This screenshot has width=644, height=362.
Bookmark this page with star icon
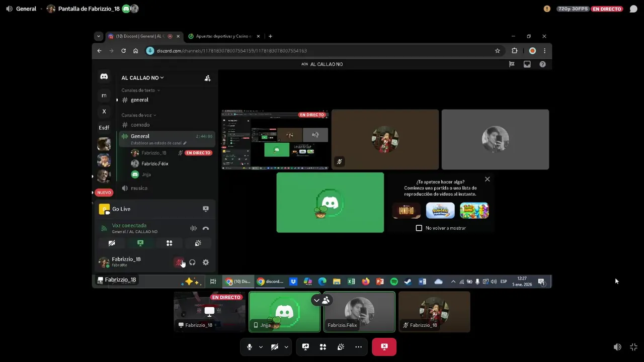pos(497,51)
